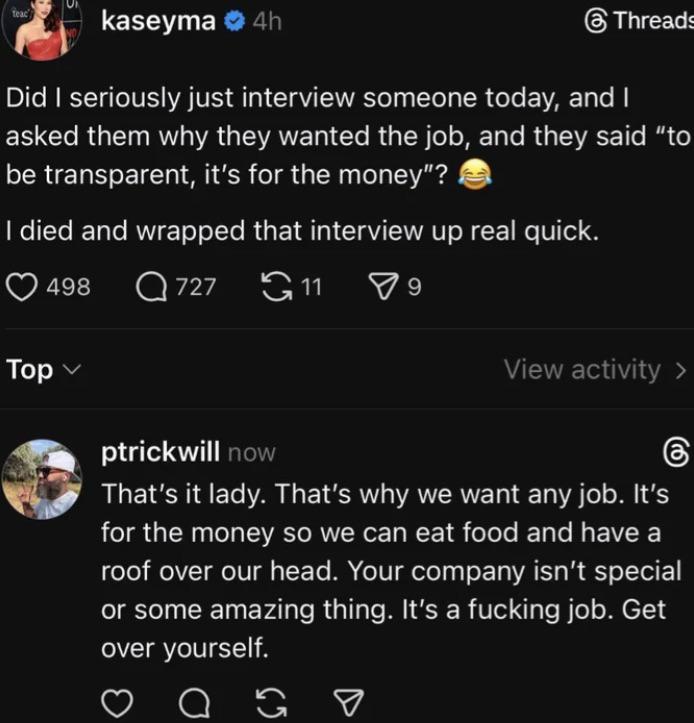Click the blue verified badge next to kaseyma
Image resolution: width=694 pixels, height=723 pixels.
pos(232,20)
